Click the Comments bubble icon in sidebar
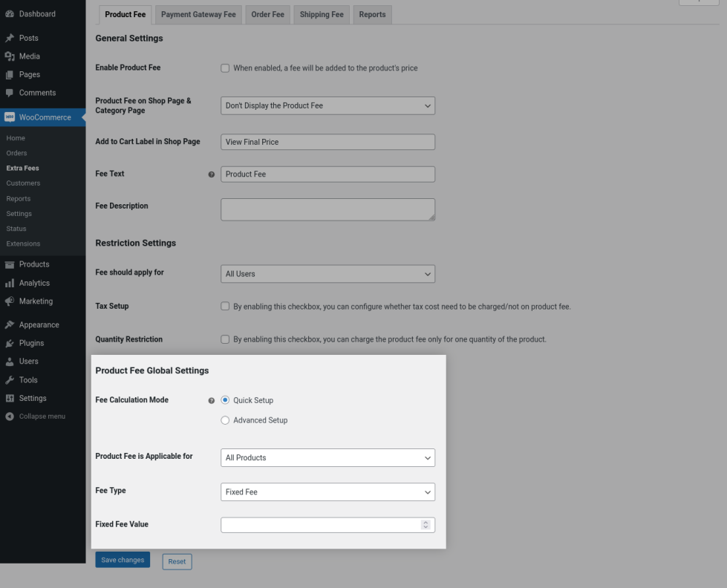 pos(10,93)
